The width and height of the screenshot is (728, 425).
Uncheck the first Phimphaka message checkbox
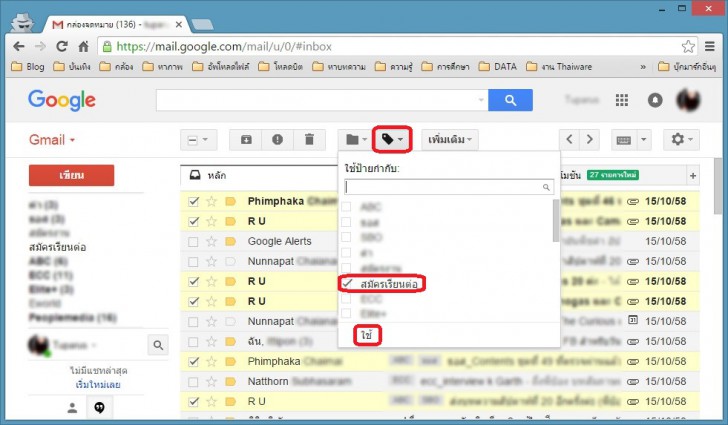click(x=193, y=202)
